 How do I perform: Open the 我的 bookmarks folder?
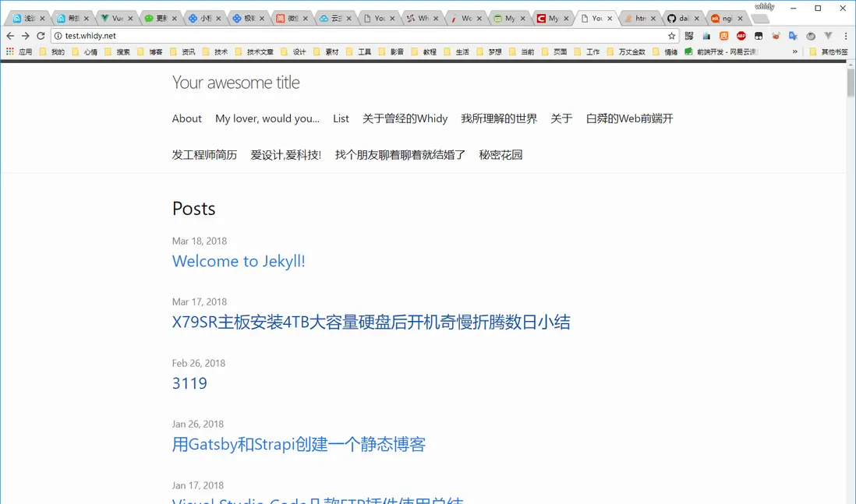click(52, 52)
